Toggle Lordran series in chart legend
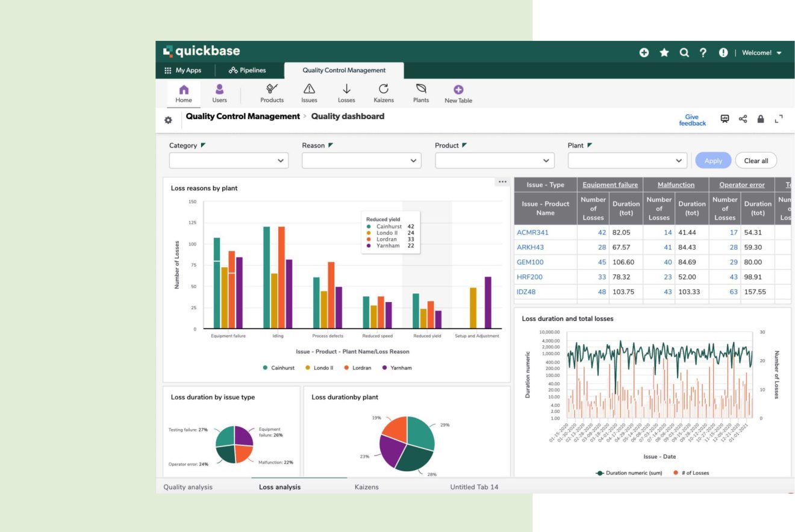795x532 pixels. coord(361,368)
